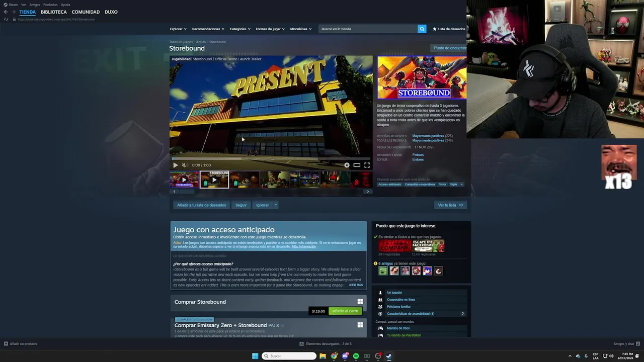Click the Seguir button

click(241, 205)
